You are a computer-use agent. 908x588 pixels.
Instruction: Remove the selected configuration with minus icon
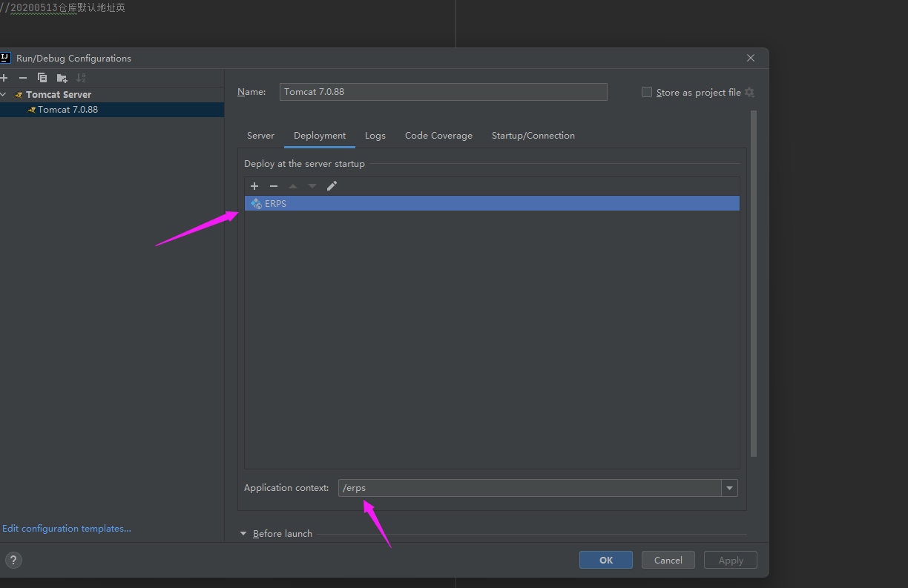coord(23,78)
